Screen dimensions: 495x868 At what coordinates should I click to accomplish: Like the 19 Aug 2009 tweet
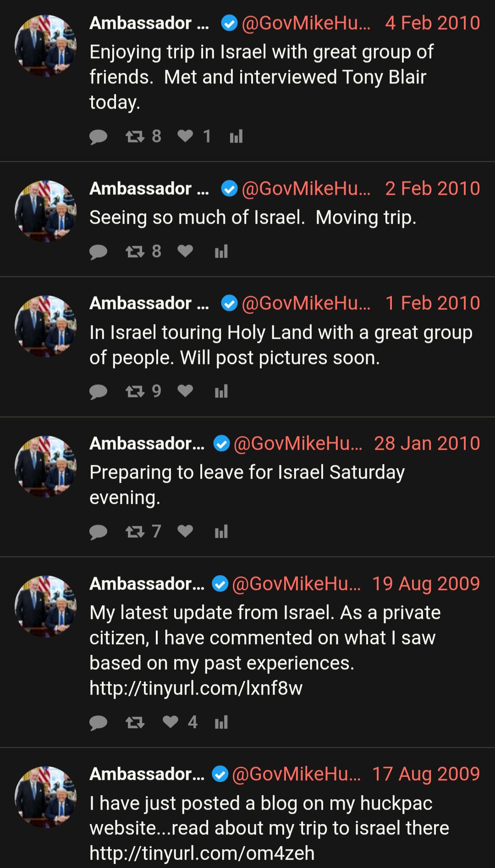click(x=170, y=722)
